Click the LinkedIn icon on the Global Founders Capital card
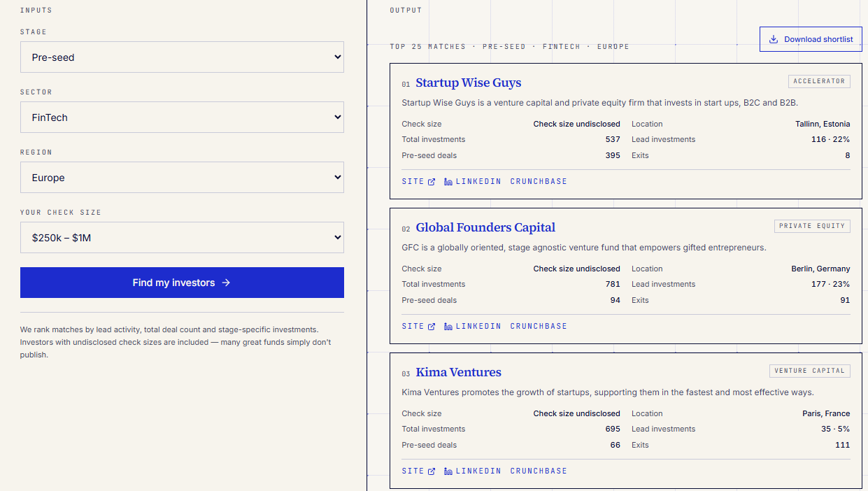Viewport: 868px width, 491px height. pyautogui.click(x=448, y=327)
